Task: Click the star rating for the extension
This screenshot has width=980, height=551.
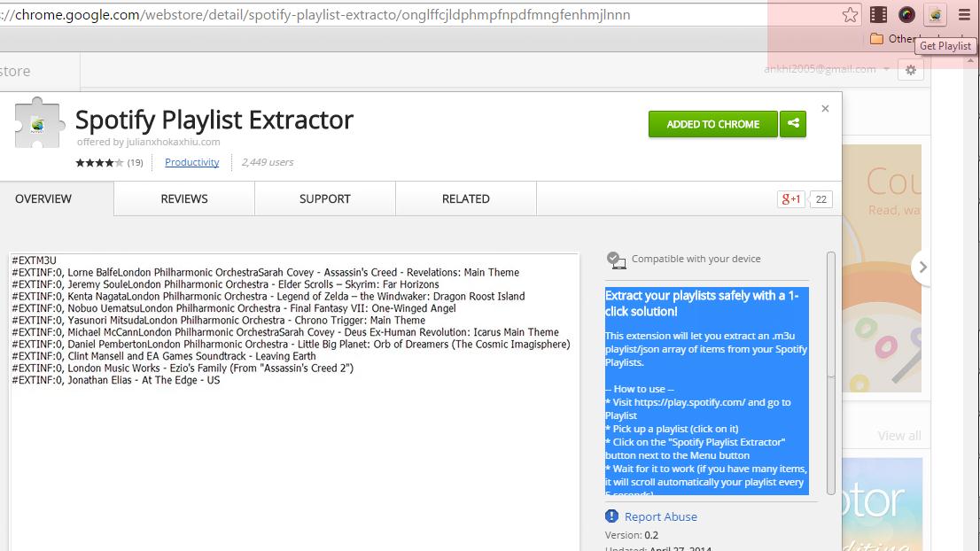Action: pos(99,162)
